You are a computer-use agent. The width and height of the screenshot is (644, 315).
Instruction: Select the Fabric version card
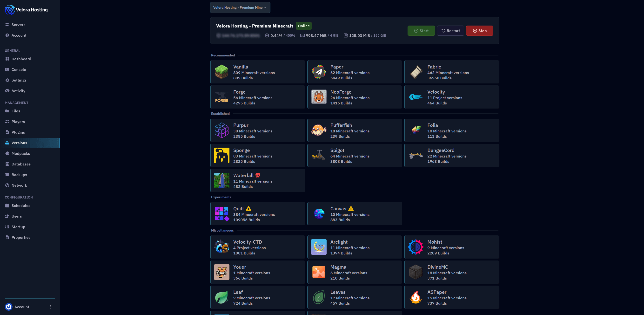[x=451, y=72]
